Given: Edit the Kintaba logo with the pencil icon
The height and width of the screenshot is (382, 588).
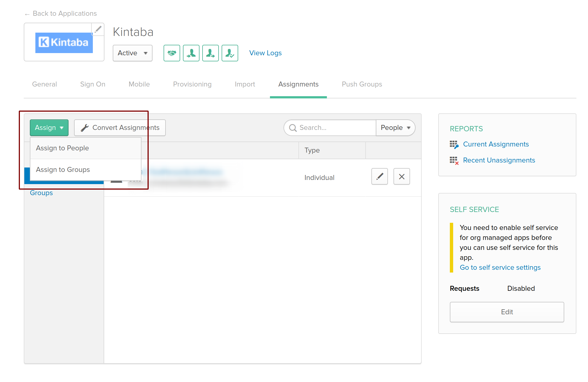Looking at the screenshot, I should pos(98,29).
